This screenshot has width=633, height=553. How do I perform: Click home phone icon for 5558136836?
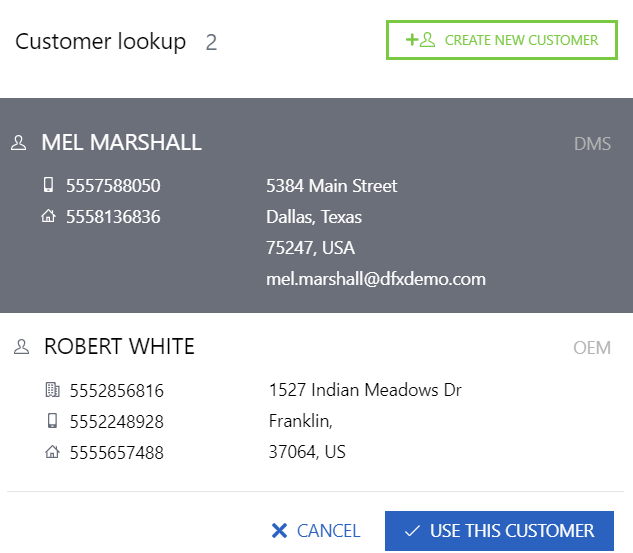click(48, 216)
